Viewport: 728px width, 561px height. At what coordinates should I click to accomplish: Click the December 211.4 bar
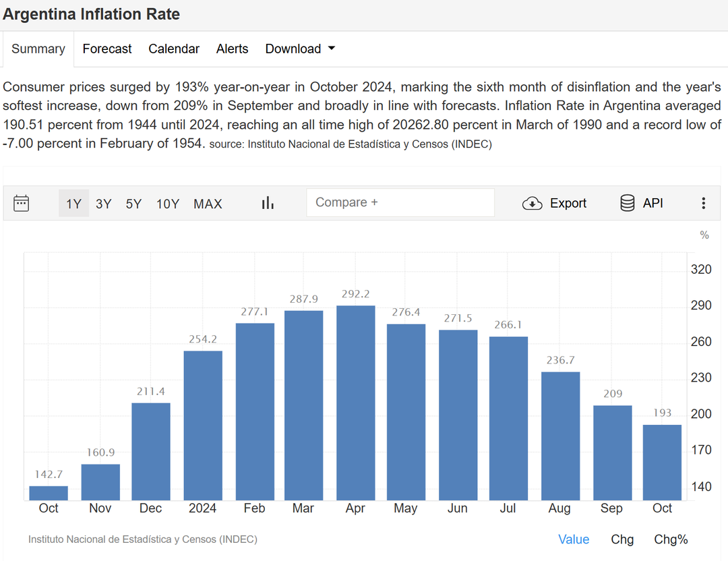click(x=150, y=451)
